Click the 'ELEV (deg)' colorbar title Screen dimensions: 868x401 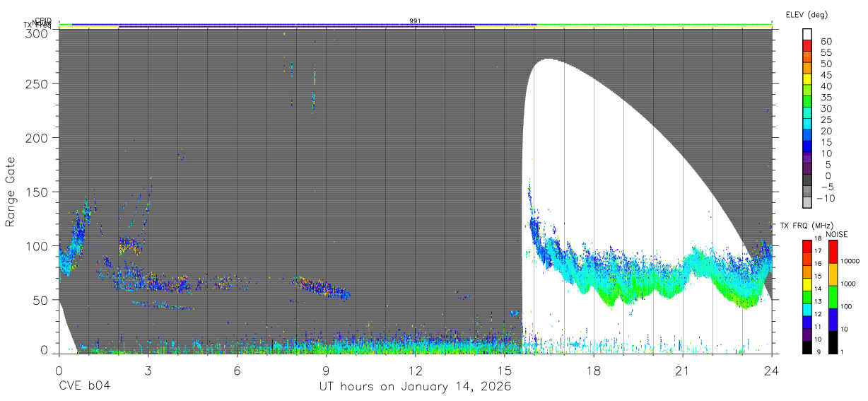(x=807, y=15)
